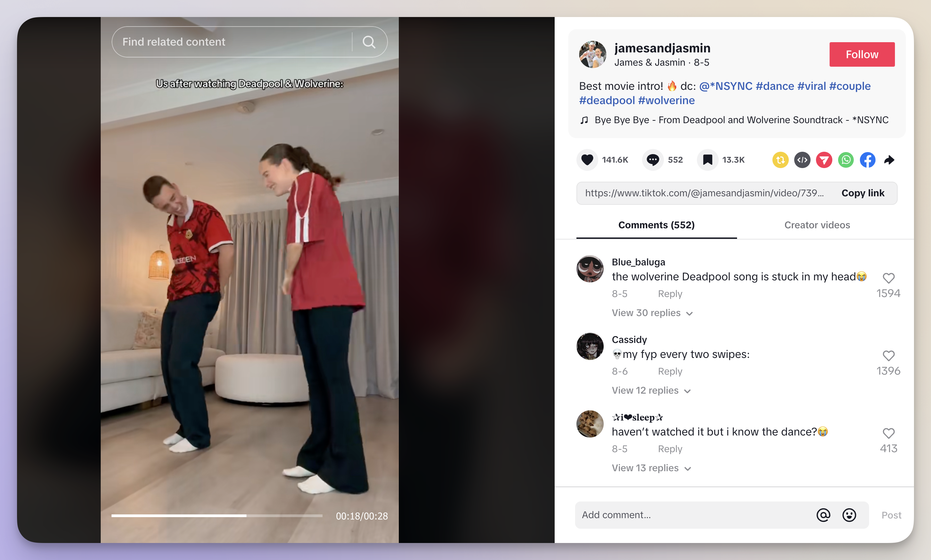Expand the 30 replies under Blue_baluga
The height and width of the screenshot is (560, 931).
point(651,313)
